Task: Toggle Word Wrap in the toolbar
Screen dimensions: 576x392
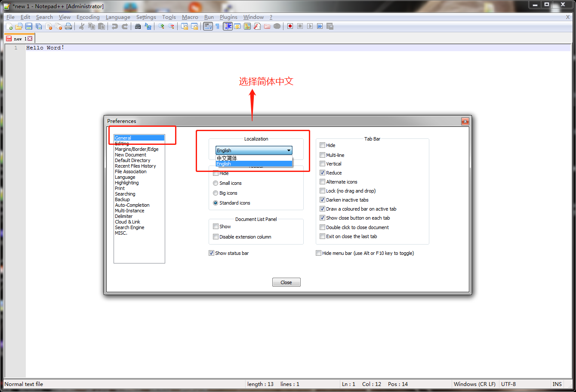Action: click(208, 26)
